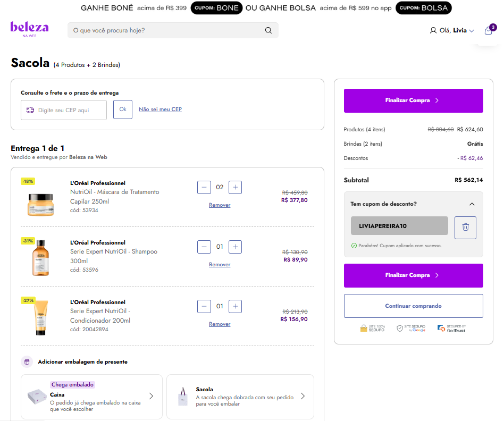Open the shopping bag icon with 3 items

[489, 30]
